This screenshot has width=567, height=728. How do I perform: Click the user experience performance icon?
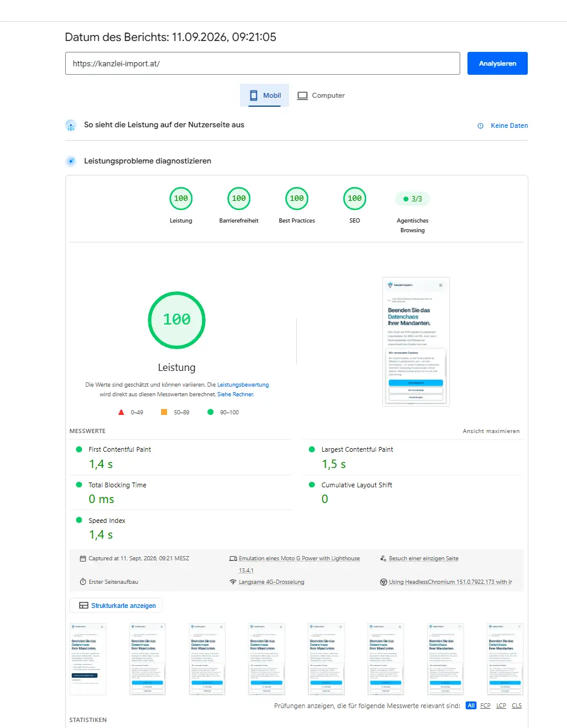pyautogui.click(x=71, y=125)
